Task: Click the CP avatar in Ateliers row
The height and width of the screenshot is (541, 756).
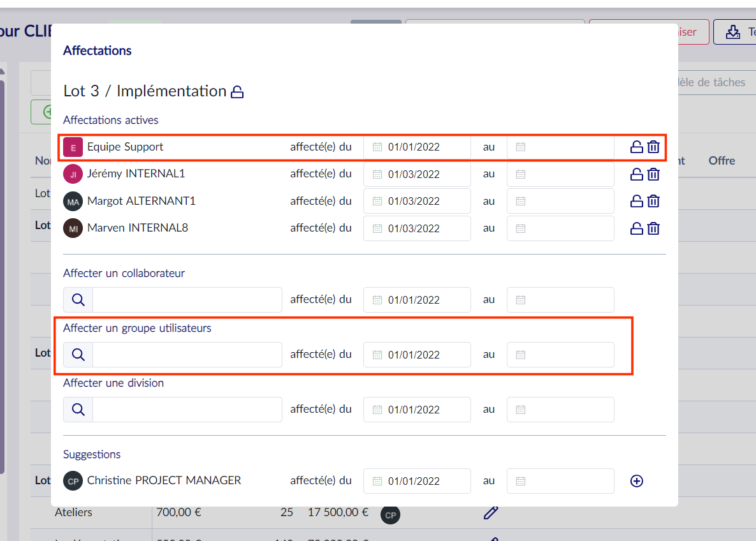Action: tap(390, 515)
